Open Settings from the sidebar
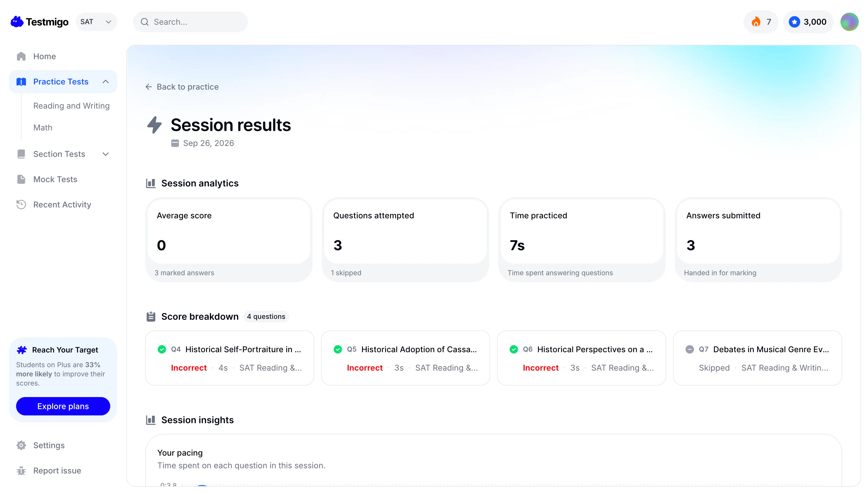The height and width of the screenshot is (493, 868). [x=63, y=445]
